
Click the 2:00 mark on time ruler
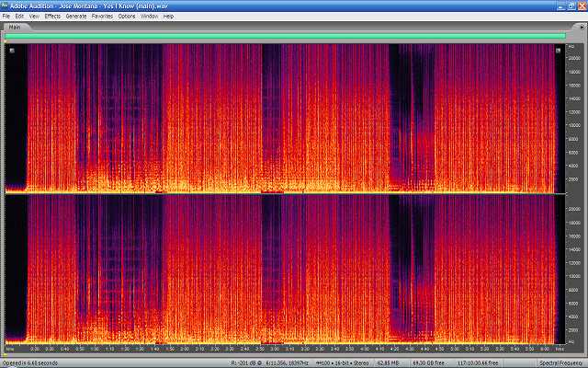click(x=185, y=349)
